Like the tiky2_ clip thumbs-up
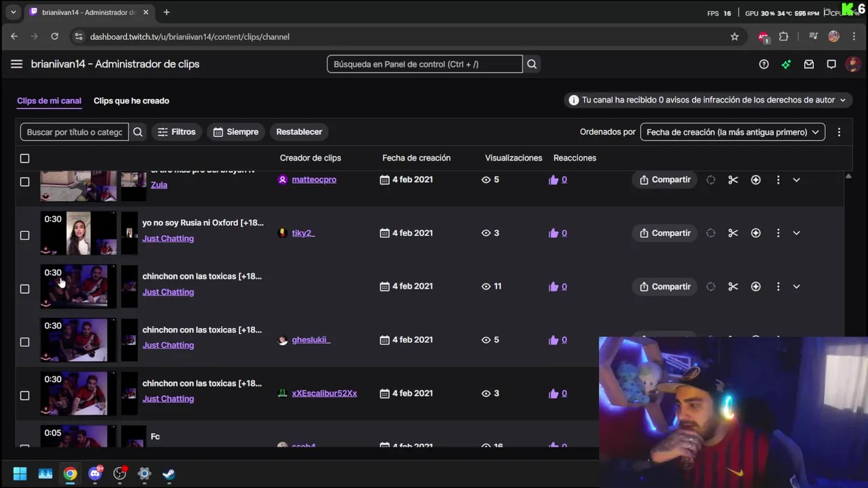The height and width of the screenshot is (488, 868). click(x=553, y=233)
